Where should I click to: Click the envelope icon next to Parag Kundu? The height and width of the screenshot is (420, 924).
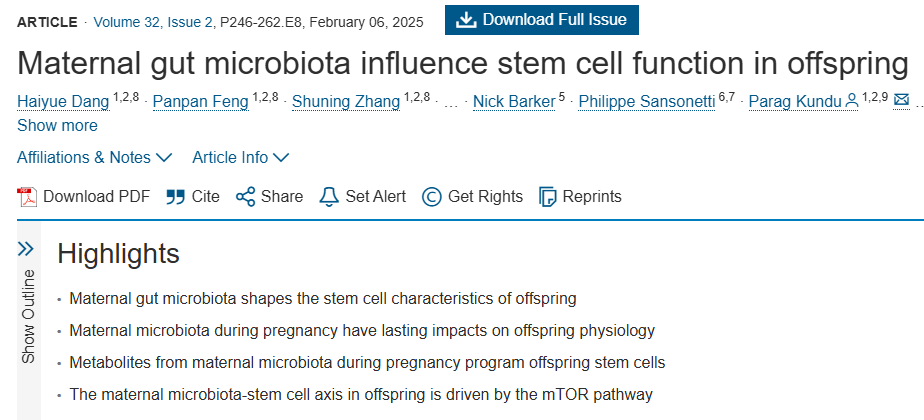901,100
